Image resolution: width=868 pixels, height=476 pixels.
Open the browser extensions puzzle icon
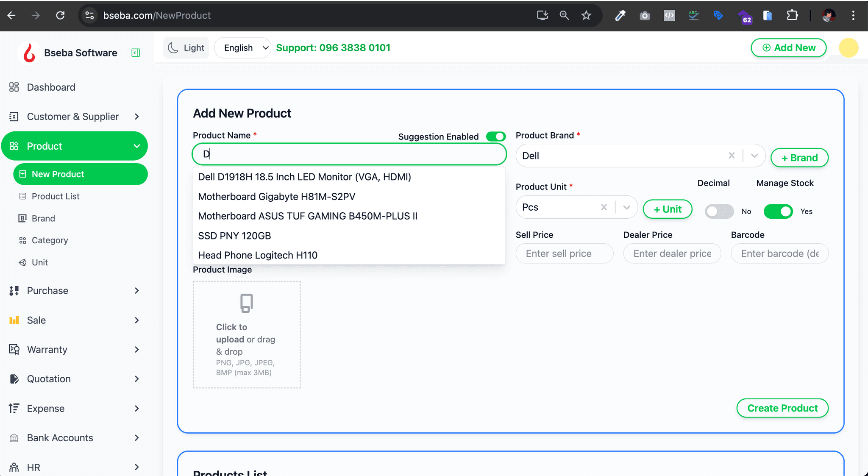pyautogui.click(x=792, y=16)
